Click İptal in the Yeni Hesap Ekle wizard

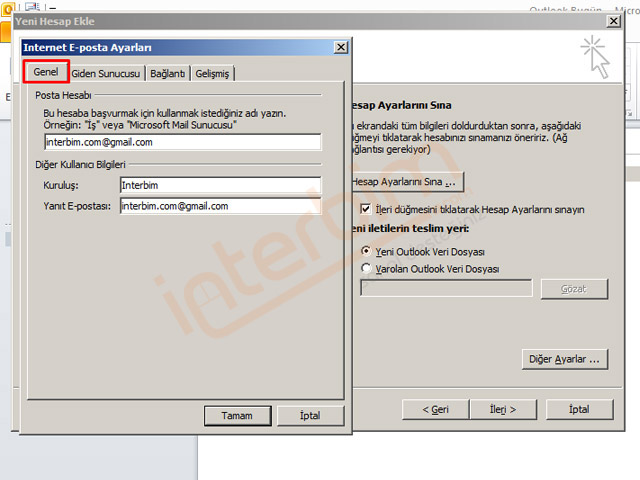(x=578, y=409)
